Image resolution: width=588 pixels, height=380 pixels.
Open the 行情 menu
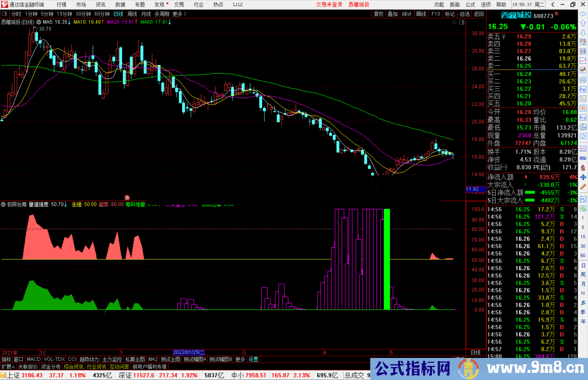pyautogui.click(x=62, y=5)
